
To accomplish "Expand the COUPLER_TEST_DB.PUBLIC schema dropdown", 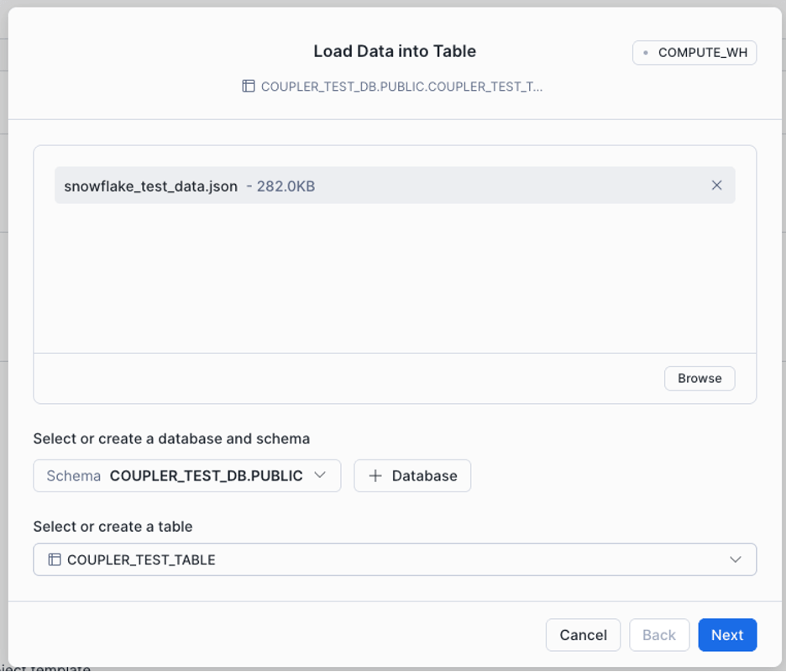I will pos(186,475).
